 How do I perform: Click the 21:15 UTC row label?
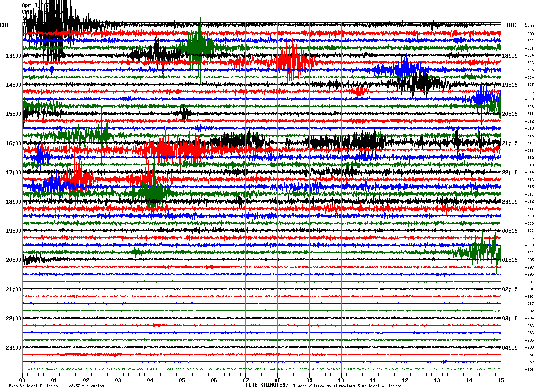pyautogui.click(x=510, y=143)
